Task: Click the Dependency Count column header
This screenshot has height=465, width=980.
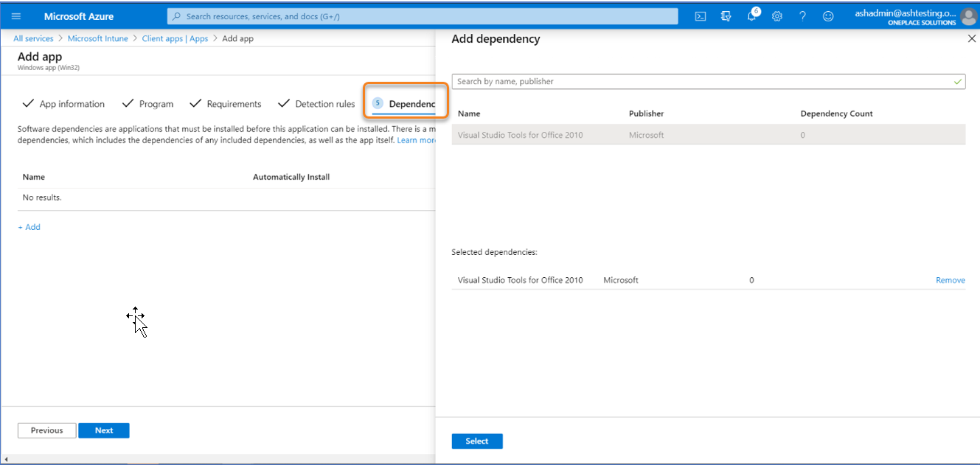Action: [x=837, y=113]
